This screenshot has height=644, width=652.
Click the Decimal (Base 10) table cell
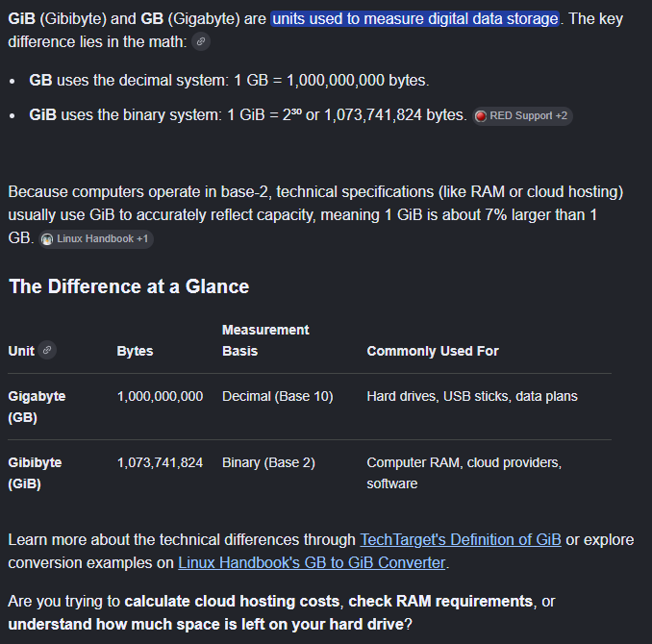[277, 396]
